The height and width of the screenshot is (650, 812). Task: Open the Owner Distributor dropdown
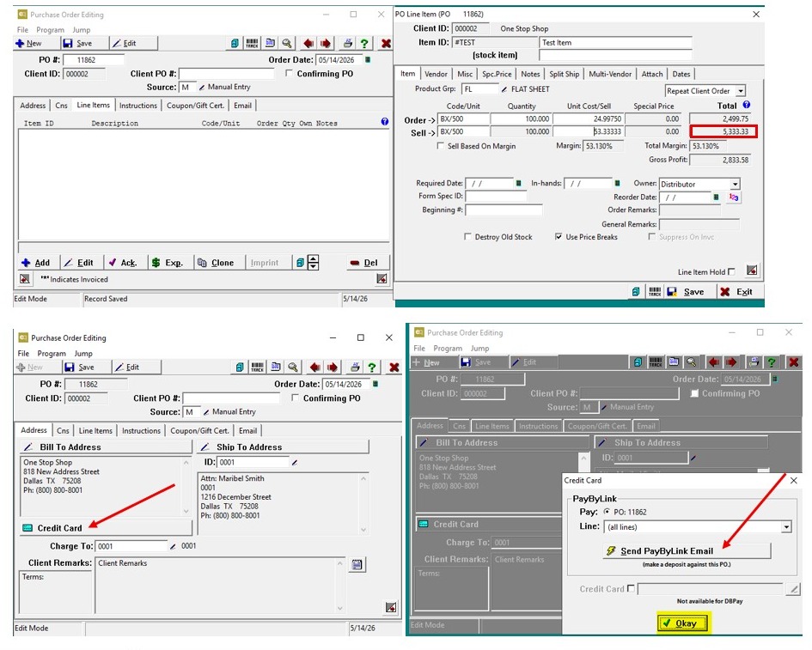tap(736, 185)
